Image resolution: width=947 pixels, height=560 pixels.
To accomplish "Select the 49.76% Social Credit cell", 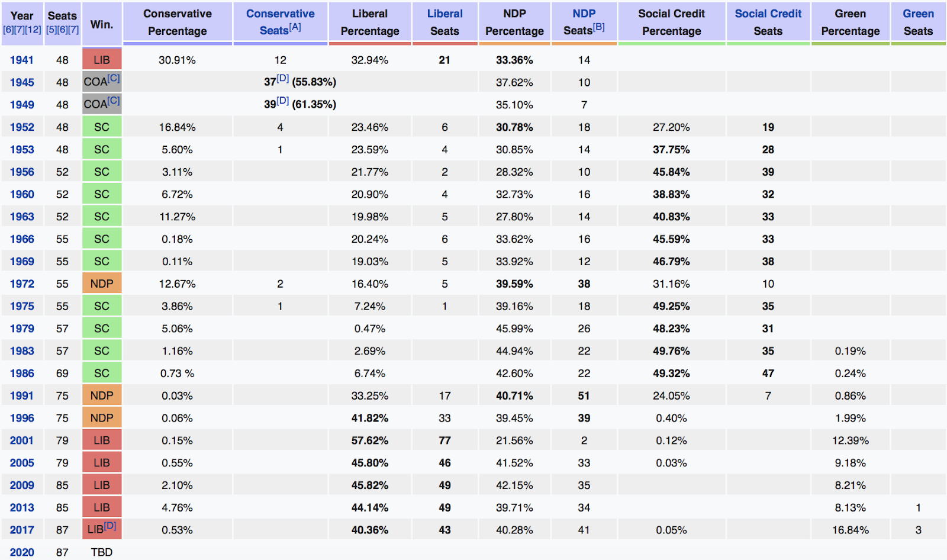I will click(672, 351).
